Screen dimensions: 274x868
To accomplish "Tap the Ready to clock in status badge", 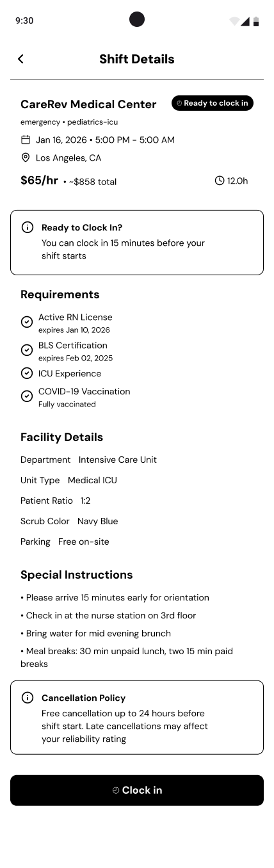I will coord(213,103).
